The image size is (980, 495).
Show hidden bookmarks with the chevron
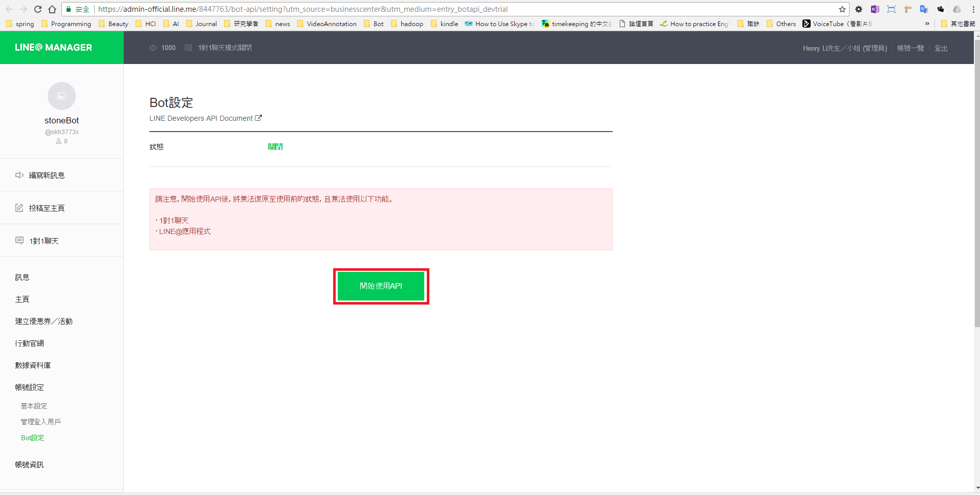(927, 24)
